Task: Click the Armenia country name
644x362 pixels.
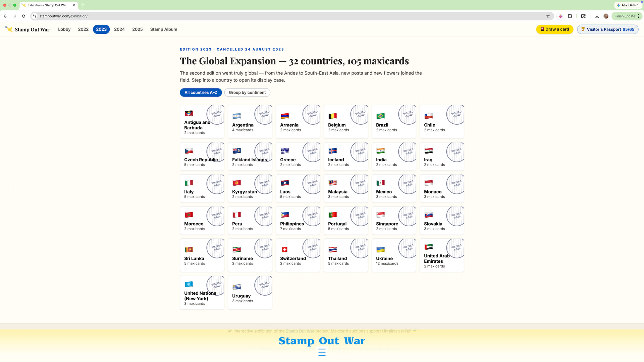Action: pyautogui.click(x=289, y=125)
